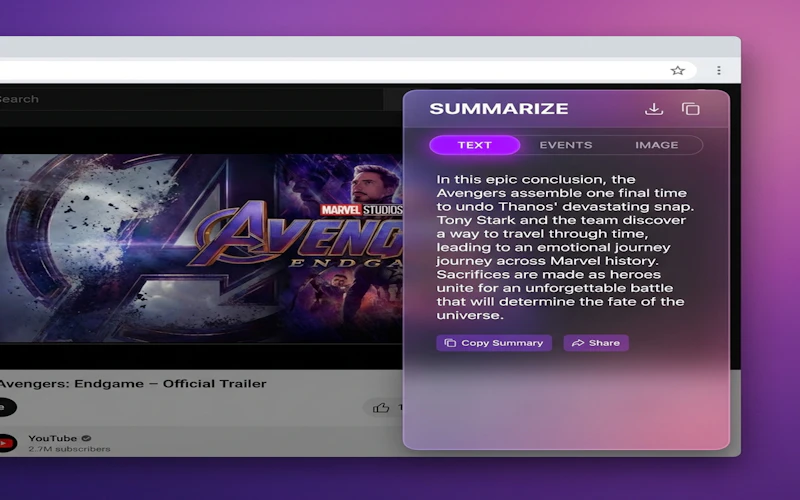This screenshot has height=500, width=800.
Task: Click the YouTube channel avatar
Action: (x=7, y=443)
